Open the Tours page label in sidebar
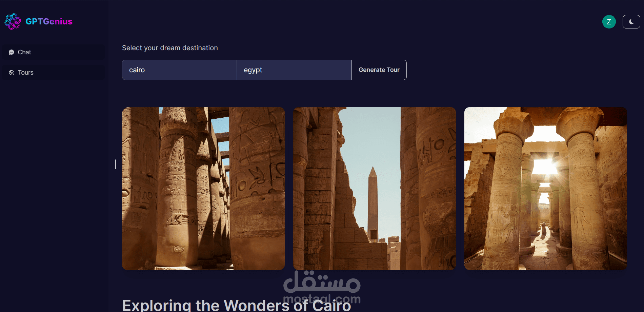The image size is (644, 312). point(25,73)
